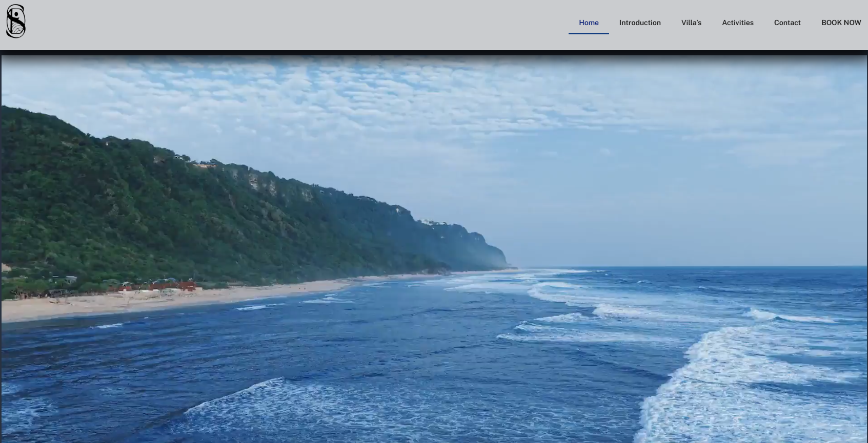Navigate to the Activities section

point(738,23)
